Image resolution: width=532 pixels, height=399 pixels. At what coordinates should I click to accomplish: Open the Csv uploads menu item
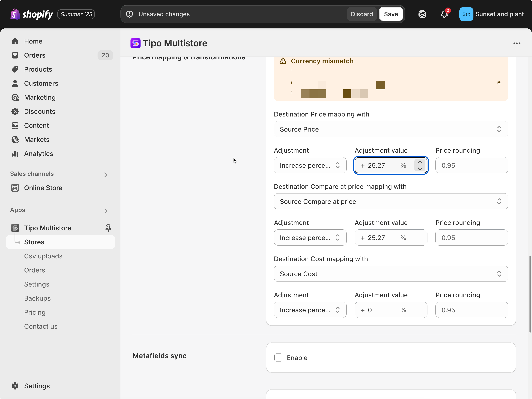(x=43, y=256)
